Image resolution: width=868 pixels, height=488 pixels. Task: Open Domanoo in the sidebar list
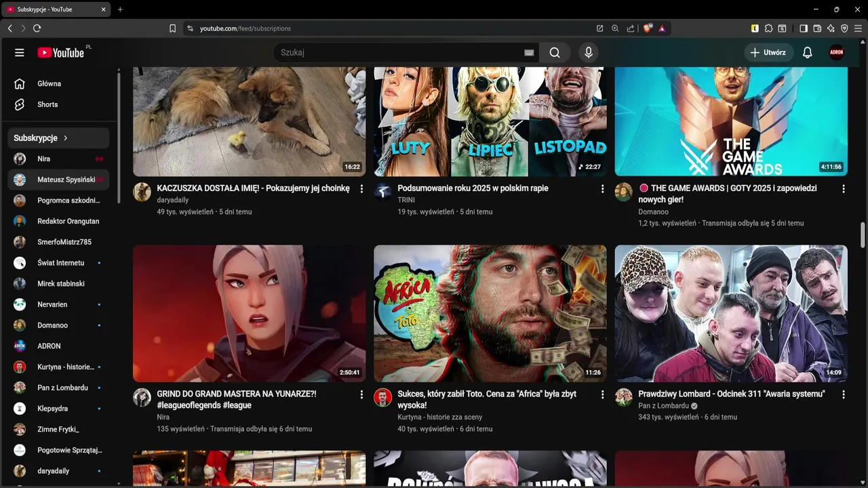click(x=58, y=325)
